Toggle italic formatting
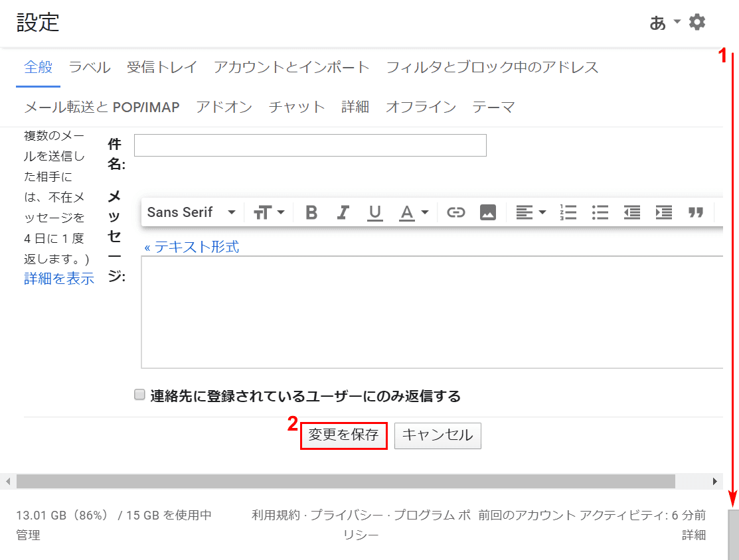Screen dimensions: 739x560 point(343,212)
